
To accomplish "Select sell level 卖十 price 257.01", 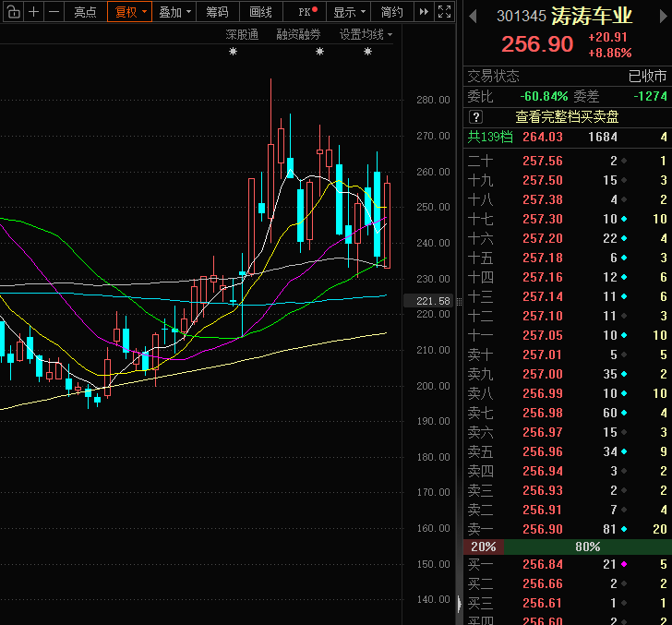I will tap(543, 355).
